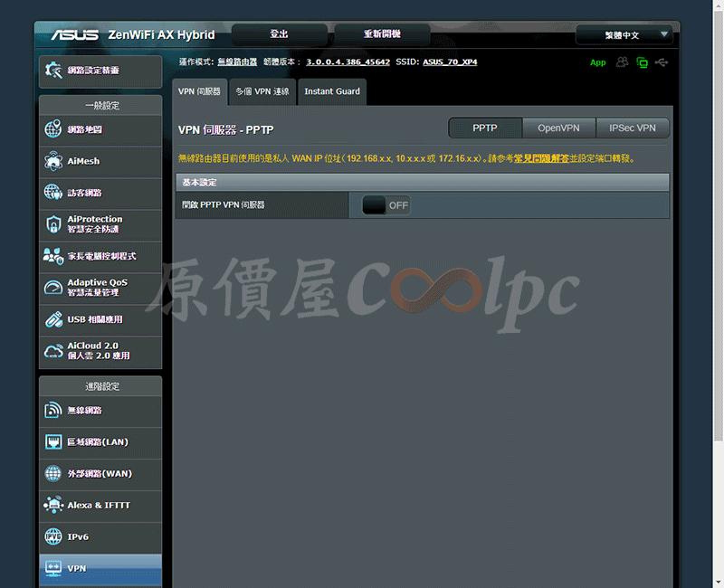Open AiProtection shield icon

(53, 224)
